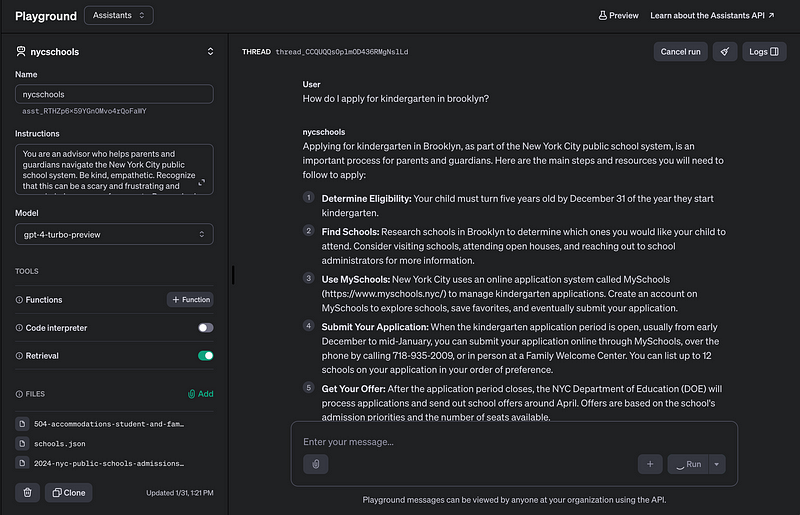Click the info icon next to Functions
The image size is (800, 515).
click(x=19, y=300)
